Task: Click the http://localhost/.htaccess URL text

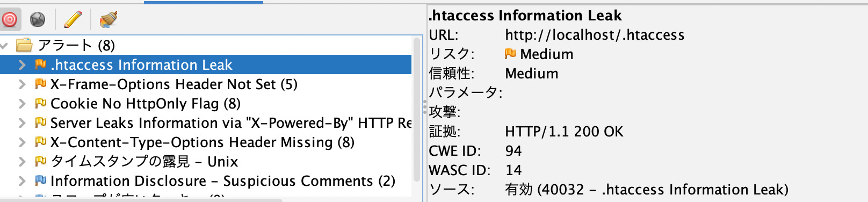Action: pos(595,35)
